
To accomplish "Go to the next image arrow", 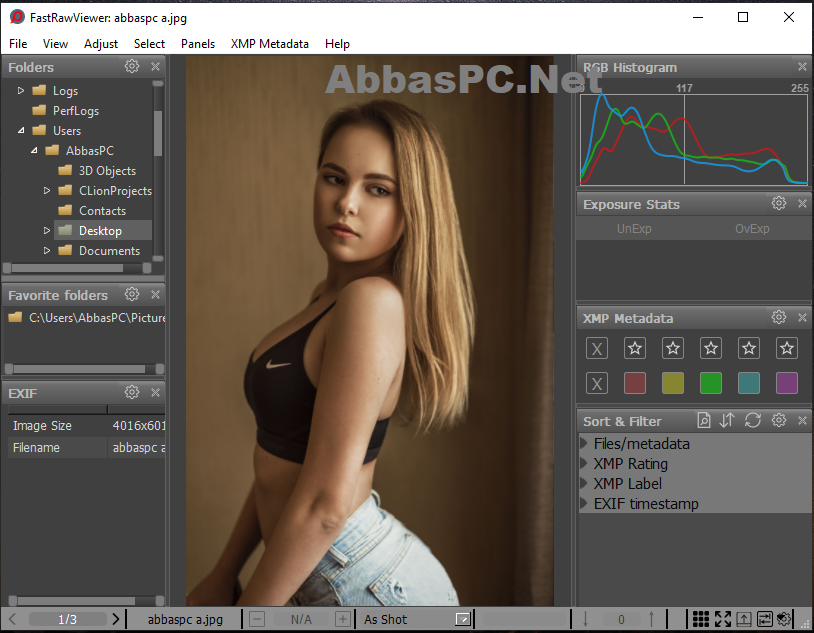I will point(116,619).
